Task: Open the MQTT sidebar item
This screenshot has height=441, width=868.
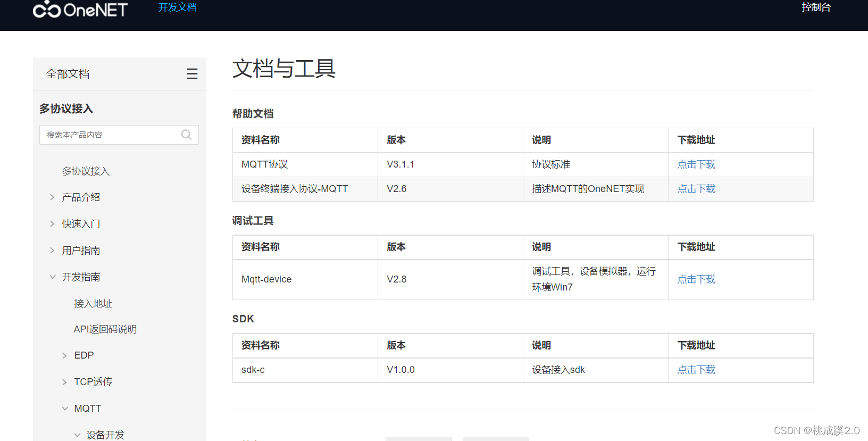Action: 88,409
